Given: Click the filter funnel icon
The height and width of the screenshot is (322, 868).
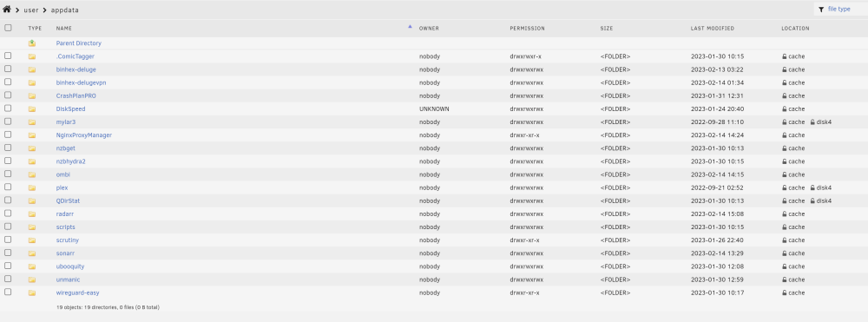Looking at the screenshot, I should pyautogui.click(x=821, y=10).
